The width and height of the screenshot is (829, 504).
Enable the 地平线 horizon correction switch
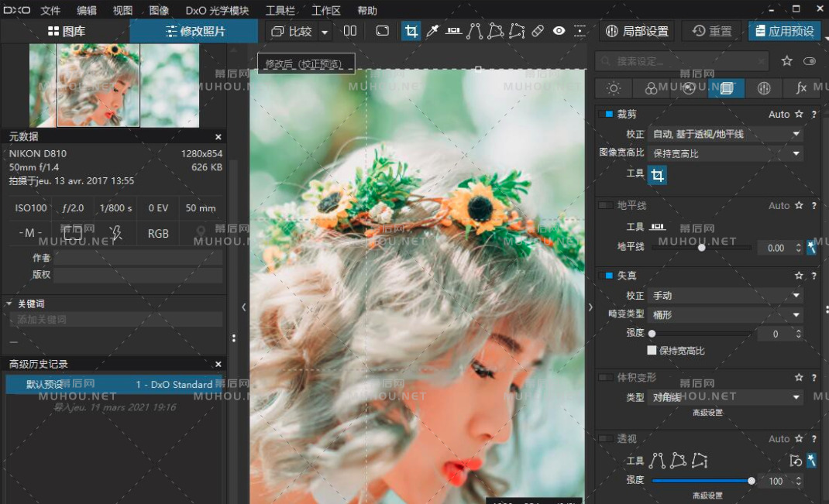[605, 205]
